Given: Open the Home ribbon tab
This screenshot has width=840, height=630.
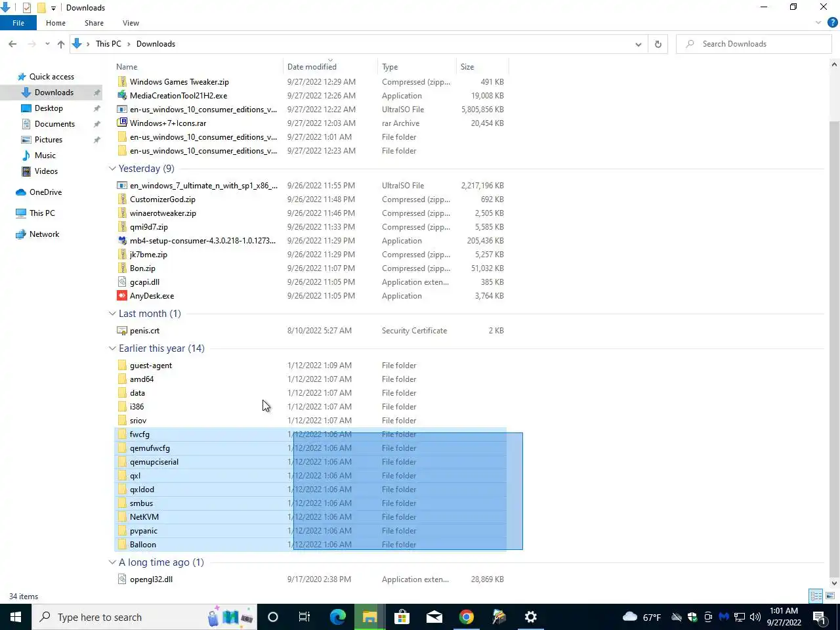Looking at the screenshot, I should (56, 23).
